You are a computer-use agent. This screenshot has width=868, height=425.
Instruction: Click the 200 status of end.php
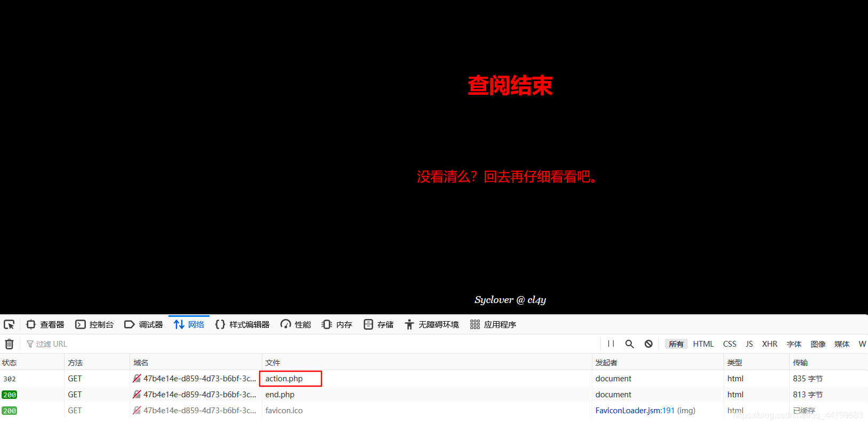[x=10, y=395]
